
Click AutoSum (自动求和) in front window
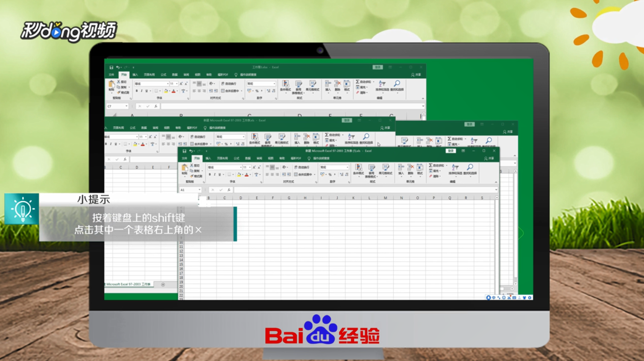[438, 165]
